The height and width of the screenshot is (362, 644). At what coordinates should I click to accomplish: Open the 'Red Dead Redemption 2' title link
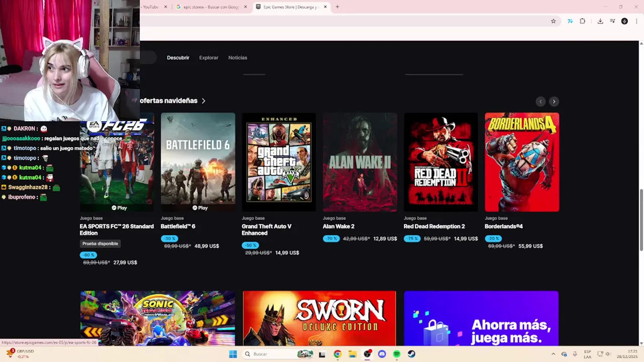point(434,226)
